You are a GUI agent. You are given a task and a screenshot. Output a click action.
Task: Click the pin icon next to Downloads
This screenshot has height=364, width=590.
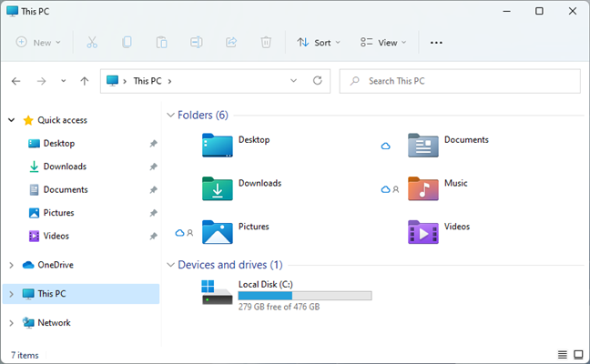click(x=153, y=167)
